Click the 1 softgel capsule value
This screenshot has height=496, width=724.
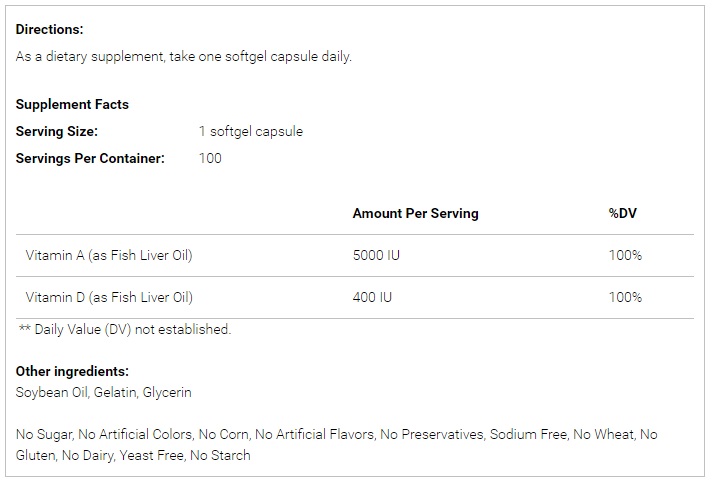click(x=250, y=131)
